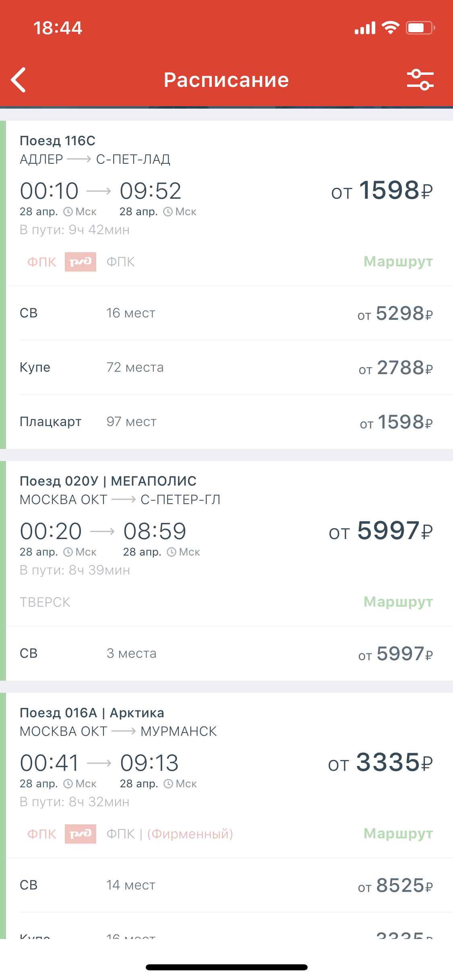Screen dimensions: 453x980
Task: Tap the clock icon for 00:41 departure
Action: pyautogui.click(x=68, y=784)
